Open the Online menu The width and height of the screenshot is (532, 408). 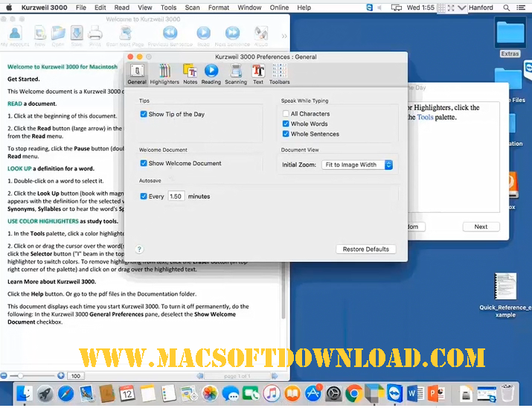(x=279, y=7)
